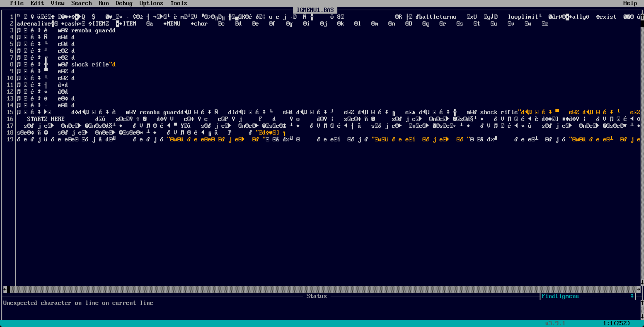Click the 'cash' text on line 2
The width and height of the screenshot is (644, 327).
pyautogui.click(x=71, y=24)
